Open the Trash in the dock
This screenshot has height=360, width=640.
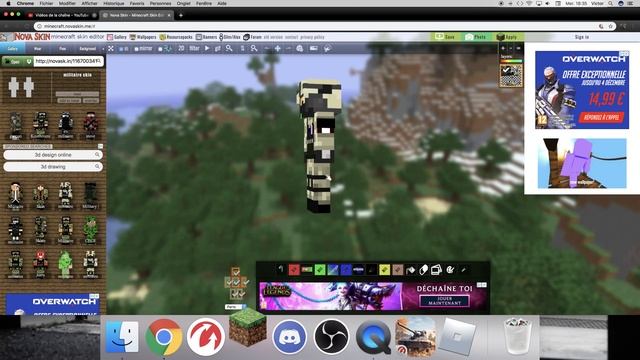tap(517, 336)
